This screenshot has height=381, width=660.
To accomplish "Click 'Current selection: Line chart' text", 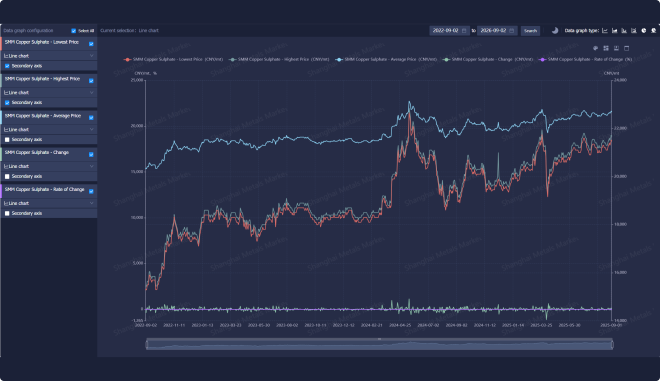I will pyautogui.click(x=129, y=31).
